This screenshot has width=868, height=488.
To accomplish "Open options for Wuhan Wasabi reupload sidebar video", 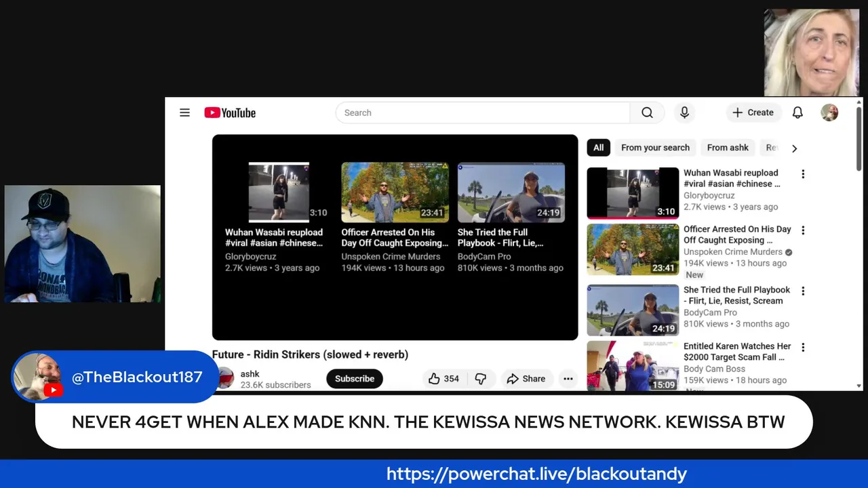I will 803,174.
